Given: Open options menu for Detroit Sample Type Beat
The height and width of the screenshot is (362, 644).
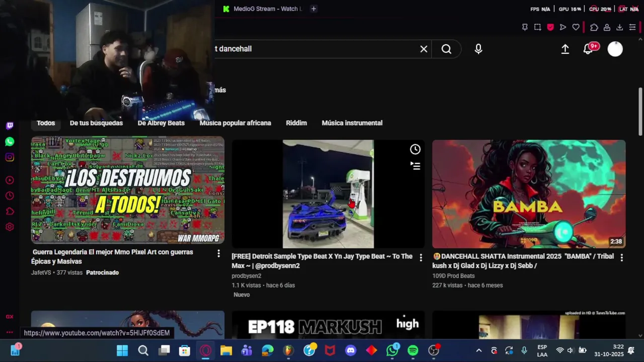Looking at the screenshot, I should 421,257.
